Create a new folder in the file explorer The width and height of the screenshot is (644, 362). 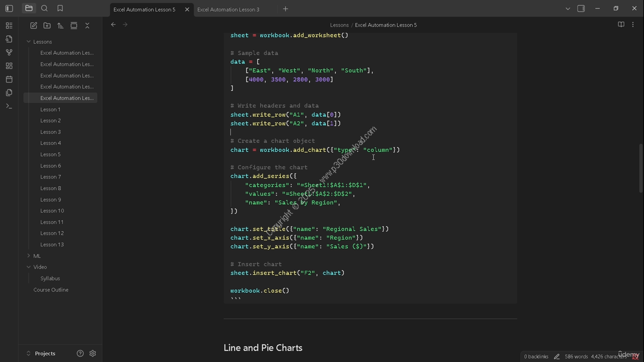47,26
